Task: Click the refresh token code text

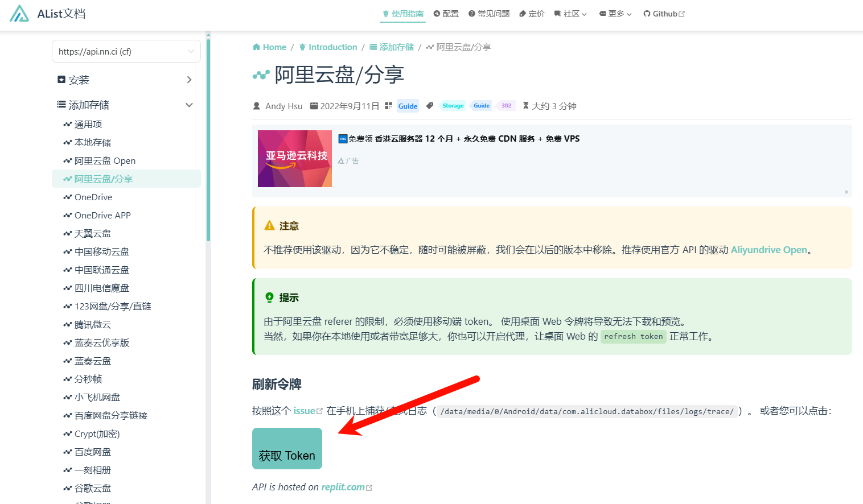Action: [633, 337]
